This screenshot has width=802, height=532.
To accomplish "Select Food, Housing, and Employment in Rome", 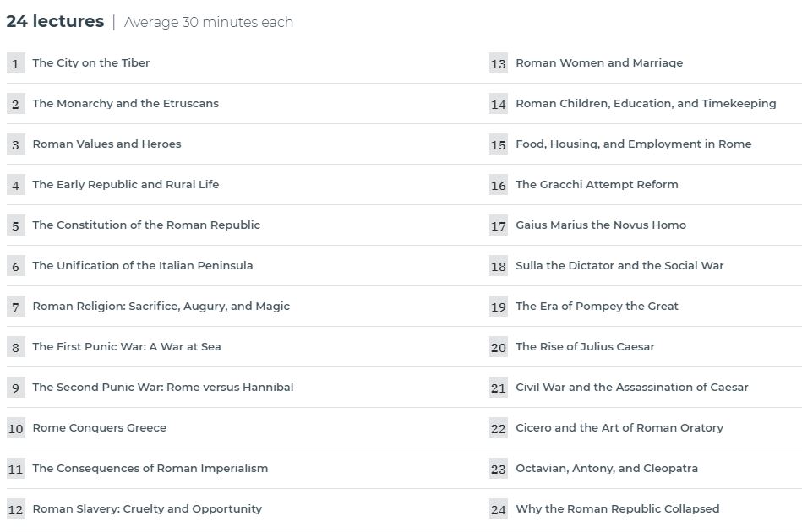I will tap(633, 144).
